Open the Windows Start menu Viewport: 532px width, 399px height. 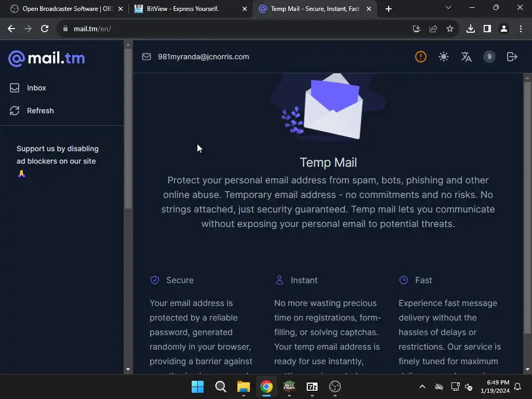[x=197, y=387]
